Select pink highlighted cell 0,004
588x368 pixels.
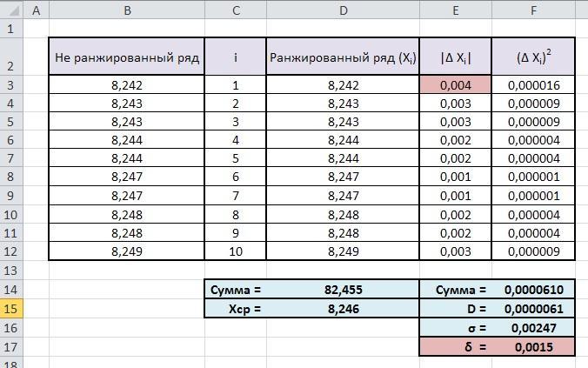tap(455, 84)
